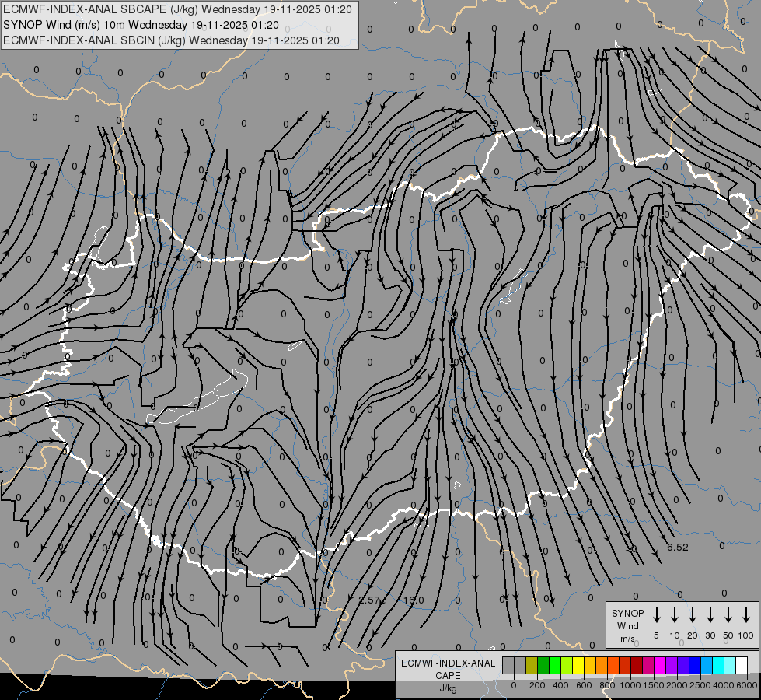Screen dimensions: 761x700
Task: Click the 4000 tick label on CAPE scale
Action: 724,685
